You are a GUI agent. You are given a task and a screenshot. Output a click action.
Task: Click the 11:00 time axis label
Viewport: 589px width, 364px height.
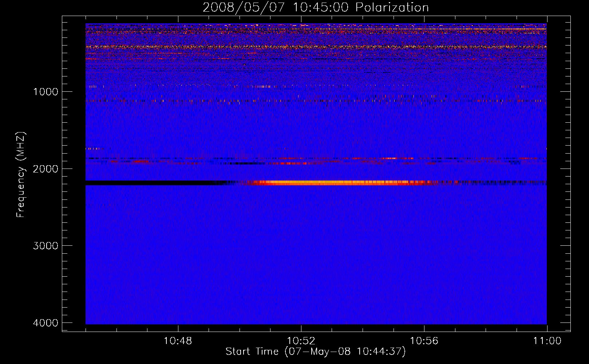(x=547, y=341)
